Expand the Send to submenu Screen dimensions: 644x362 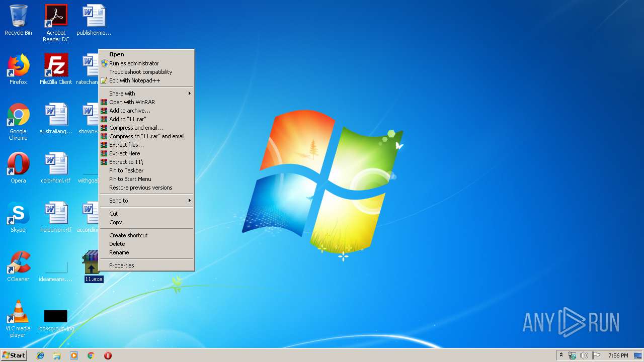click(146, 201)
